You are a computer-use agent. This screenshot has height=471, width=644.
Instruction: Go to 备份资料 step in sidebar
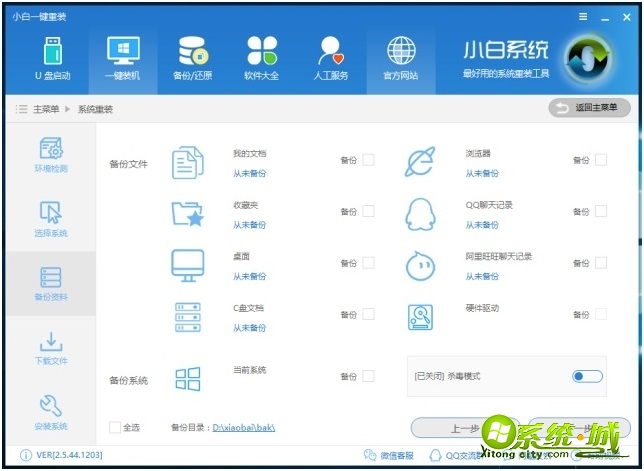tap(51, 284)
